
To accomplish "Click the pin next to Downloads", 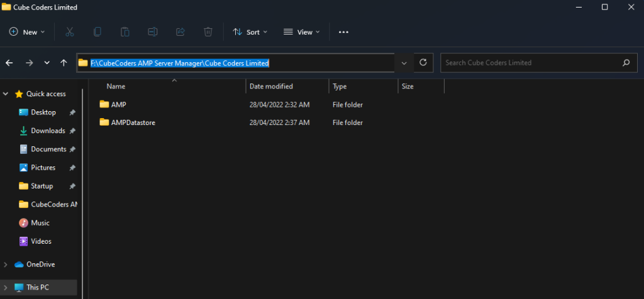I will [72, 131].
